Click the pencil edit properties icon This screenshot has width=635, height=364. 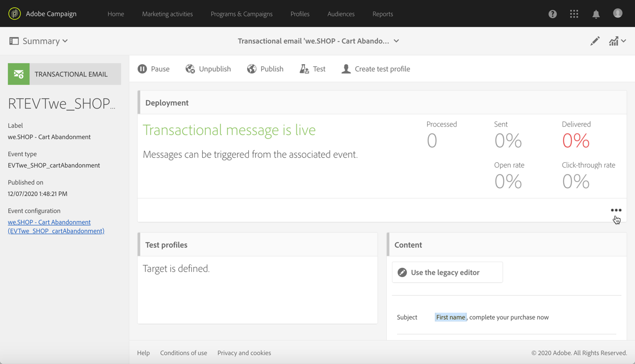click(595, 41)
